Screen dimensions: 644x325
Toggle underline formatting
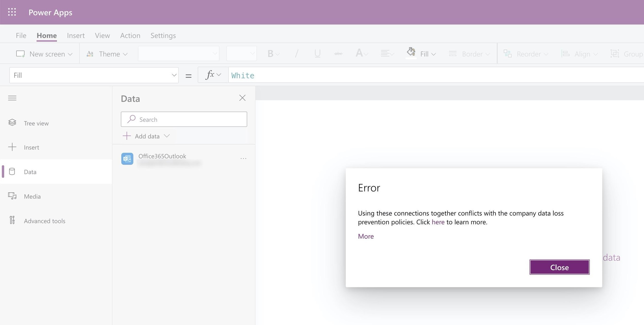click(317, 54)
